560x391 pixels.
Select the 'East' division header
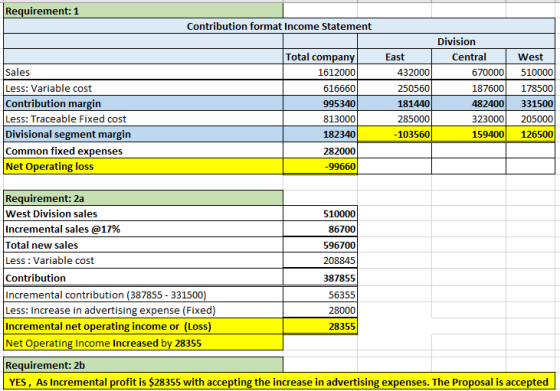click(395, 57)
